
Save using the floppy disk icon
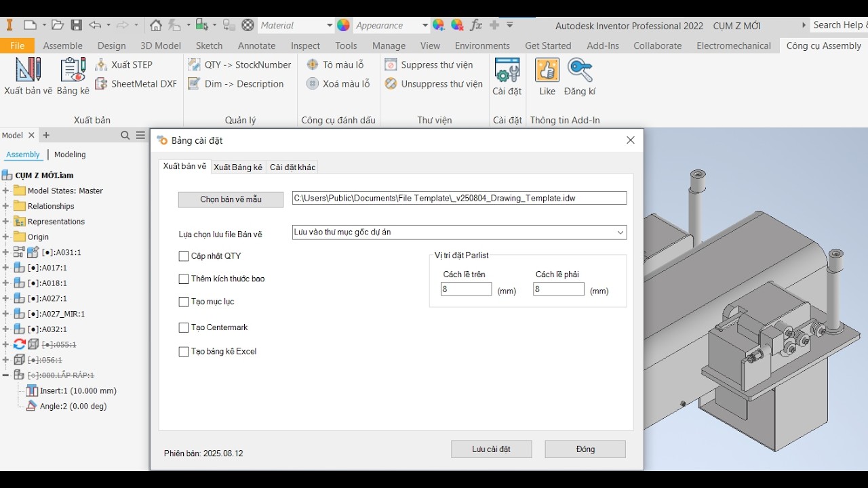(77, 25)
